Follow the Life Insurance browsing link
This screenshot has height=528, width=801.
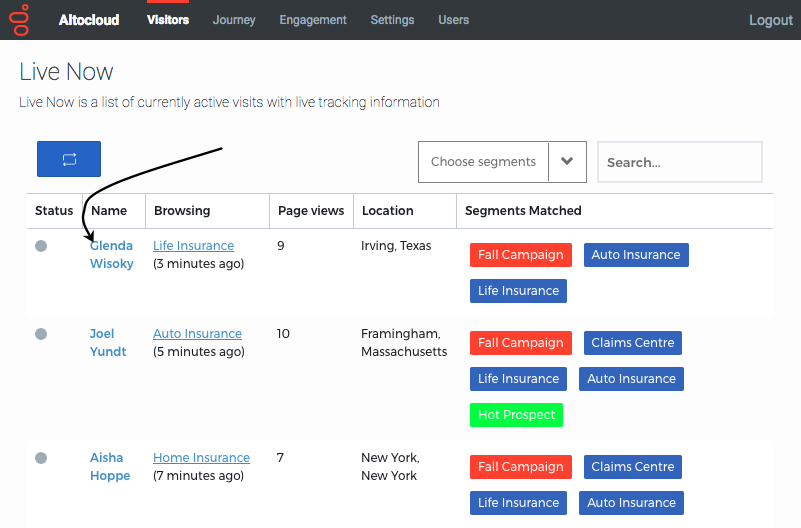pos(194,246)
